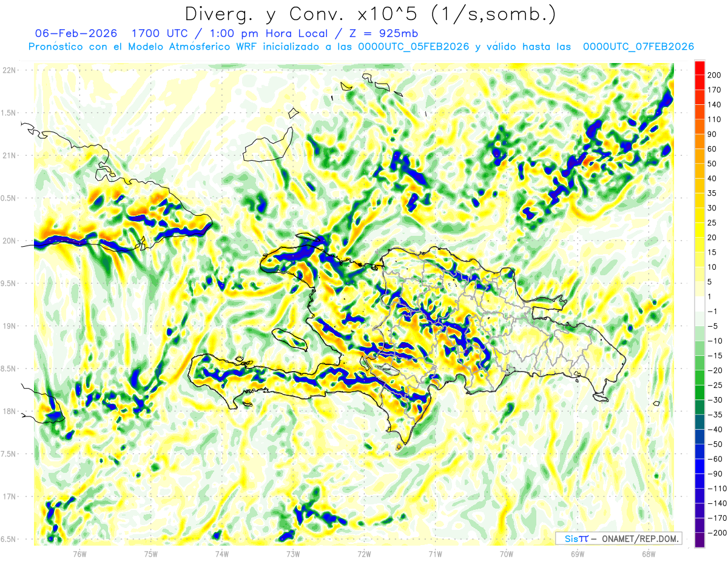The height and width of the screenshot is (562, 728).
Task: Pick the red colorbar segment above 200
Action: point(699,68)
